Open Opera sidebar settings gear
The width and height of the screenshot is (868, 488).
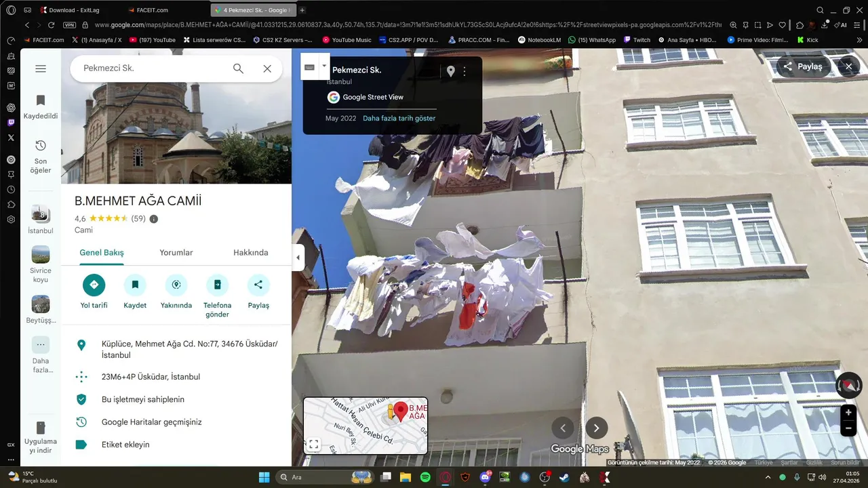pos(11,220)
